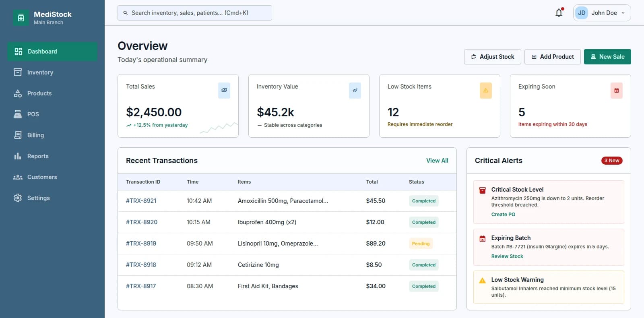Viewport: 644px width, 318px height.
Task: Start a New Sale
Action: pyautogui.click(x=607, y=57)
